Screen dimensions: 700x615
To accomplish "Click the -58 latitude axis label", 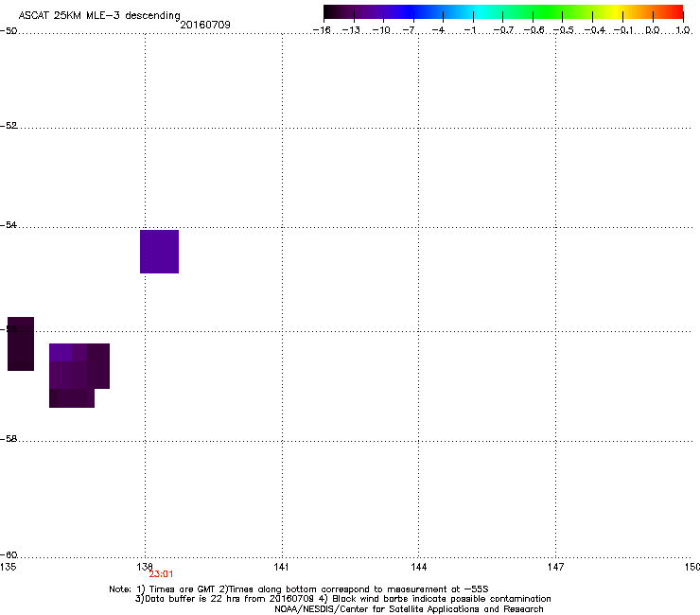I will [x=9, y=439].
